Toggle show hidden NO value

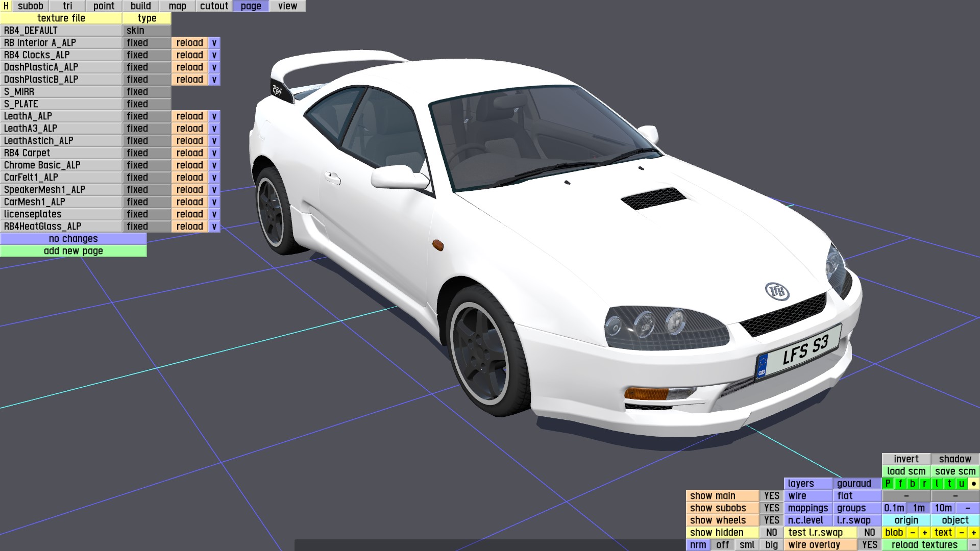point(771,533)
